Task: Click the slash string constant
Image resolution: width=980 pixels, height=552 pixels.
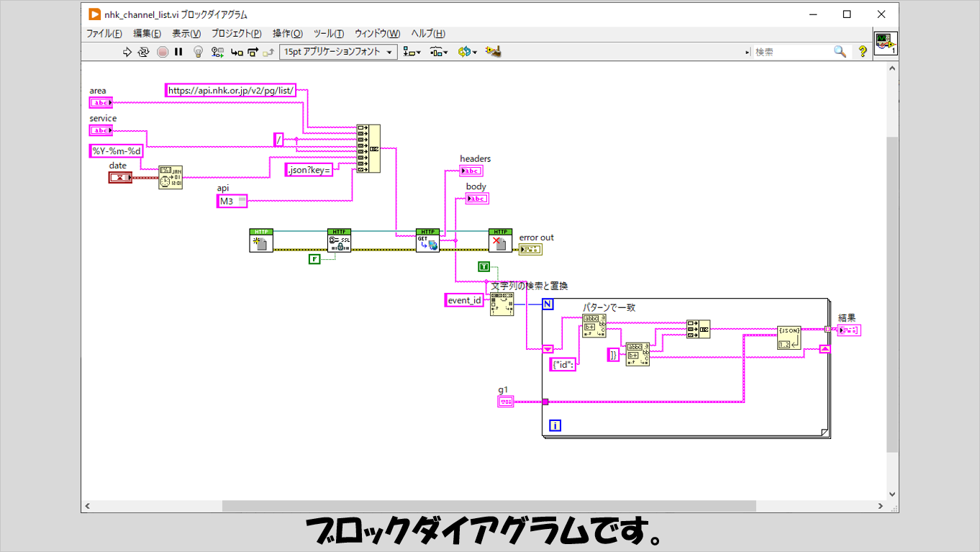Action: tap(279, 140)
